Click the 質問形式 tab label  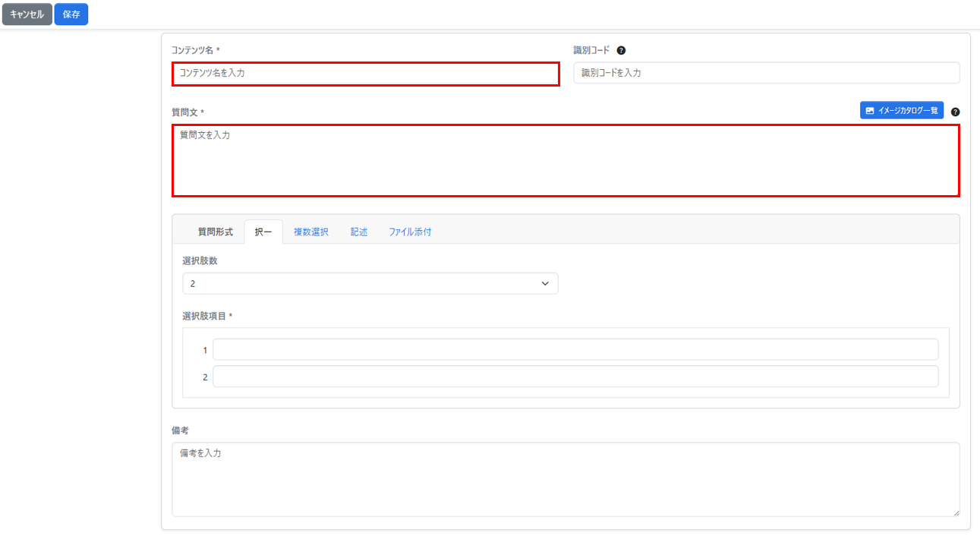pyautogui.click(x=216, y=232)
